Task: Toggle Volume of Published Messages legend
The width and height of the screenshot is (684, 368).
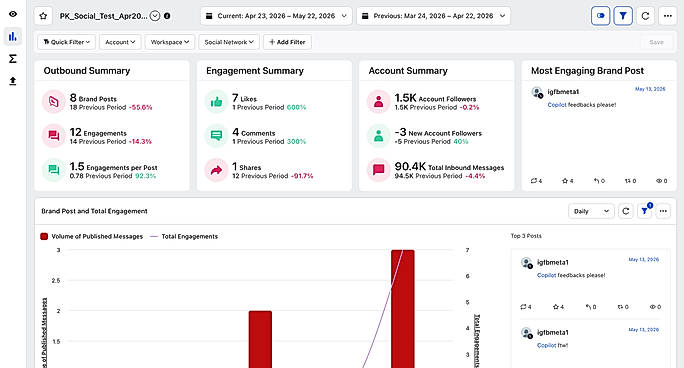Action: [92, 236]
